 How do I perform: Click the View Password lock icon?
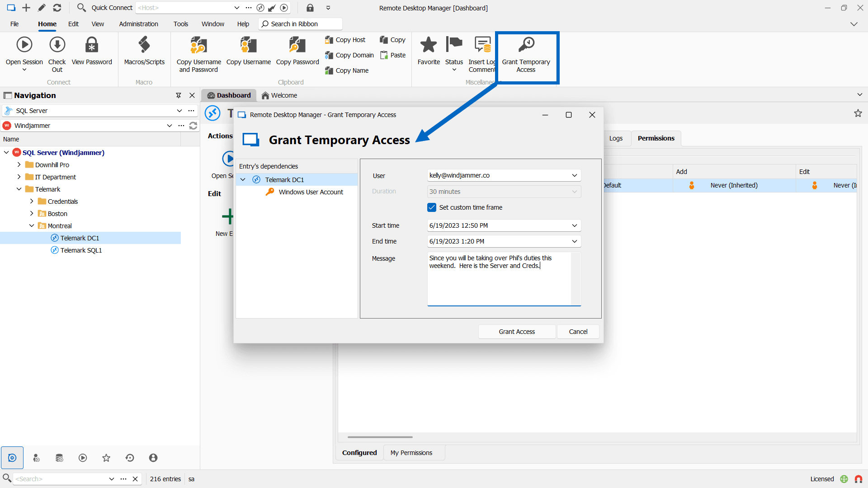[x=92, y=45]
